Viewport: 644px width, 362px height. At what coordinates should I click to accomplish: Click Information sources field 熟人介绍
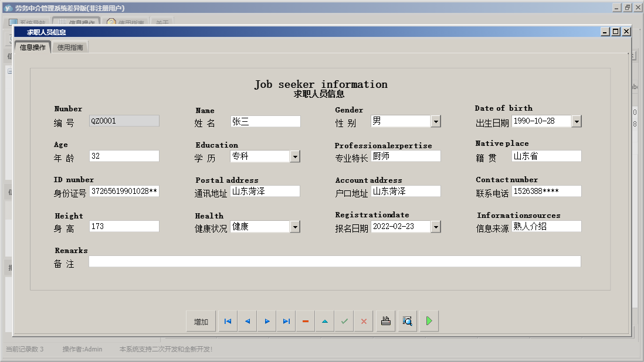[x=547, y=226]
